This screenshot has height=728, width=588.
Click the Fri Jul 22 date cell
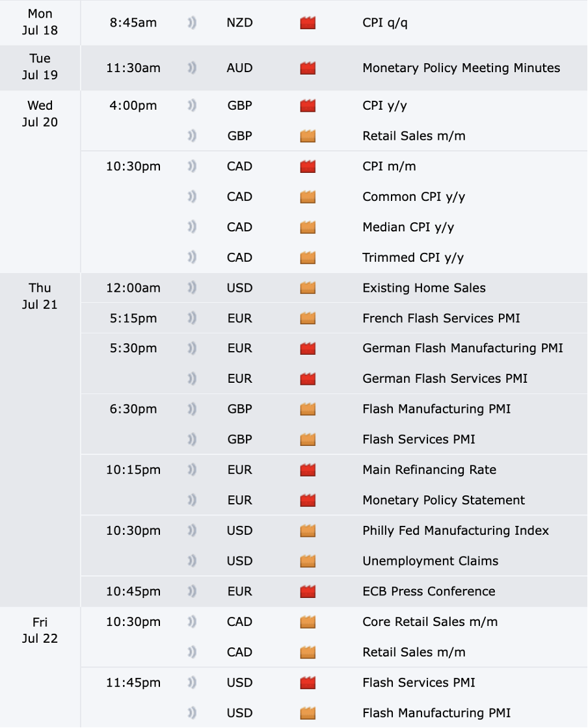coord(40,630)
